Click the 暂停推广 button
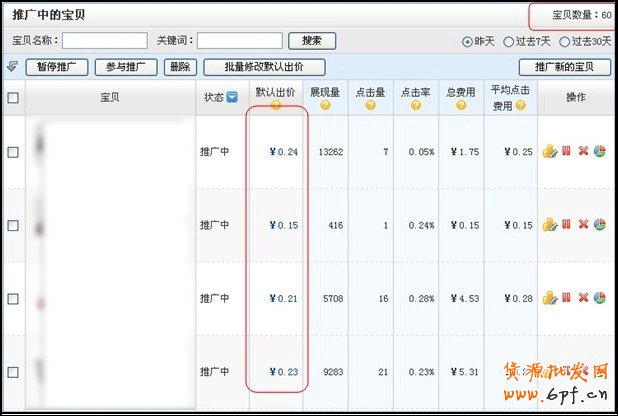The image size is (618, 416). (57, 67)
